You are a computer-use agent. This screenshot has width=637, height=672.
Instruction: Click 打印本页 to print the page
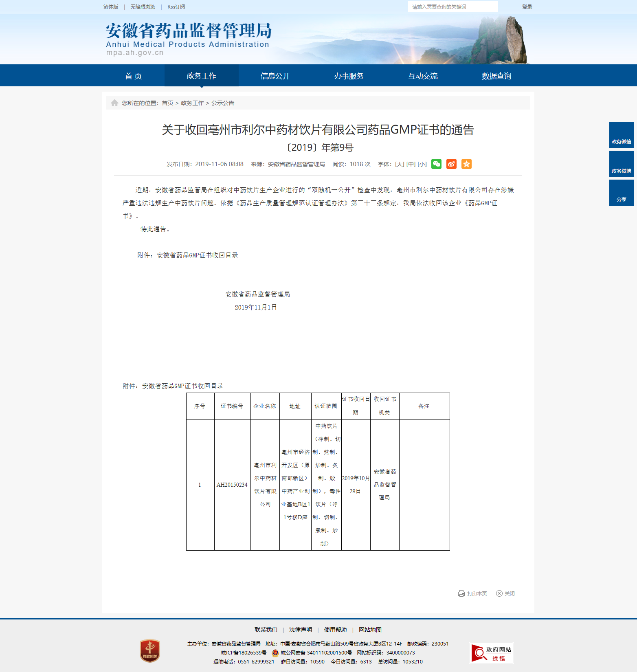(472, 593)
